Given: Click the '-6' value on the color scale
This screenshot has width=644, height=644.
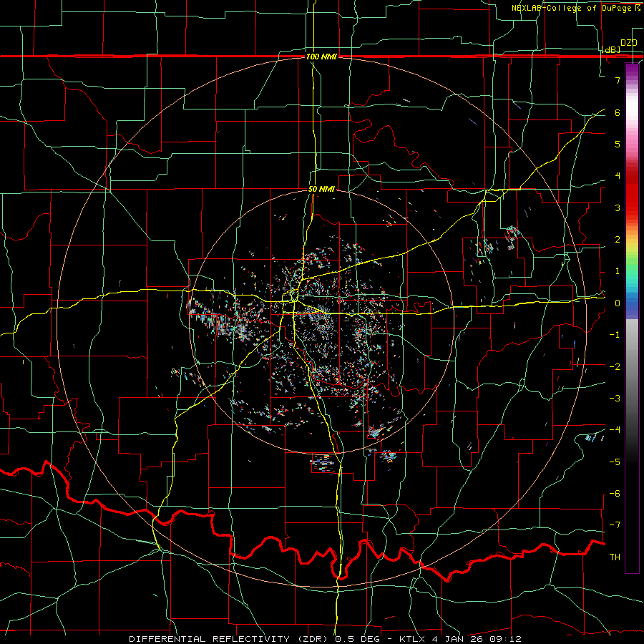Looking at the screenshot, I should coord(615,493).
